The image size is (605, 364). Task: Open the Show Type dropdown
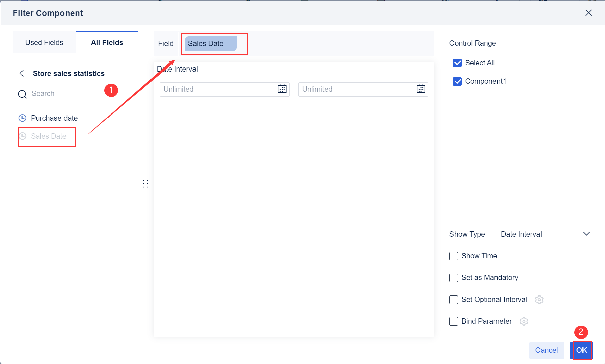coord(544,234)
